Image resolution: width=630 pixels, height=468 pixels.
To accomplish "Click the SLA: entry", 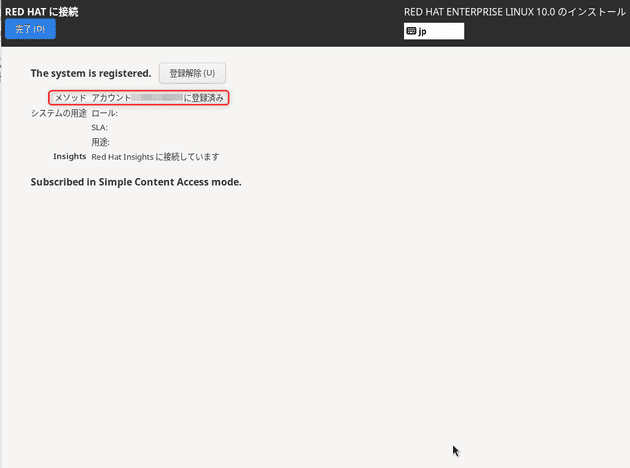I will coord(100,128).
